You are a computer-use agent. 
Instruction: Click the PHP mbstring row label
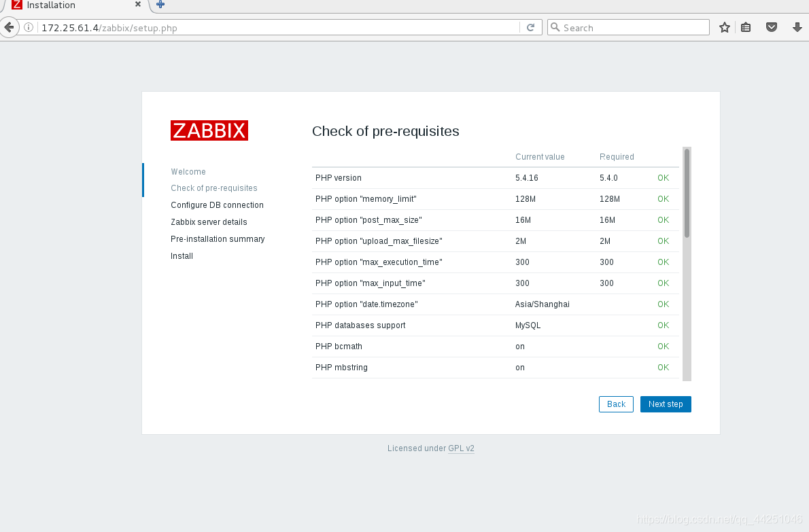tap(341, 368)
